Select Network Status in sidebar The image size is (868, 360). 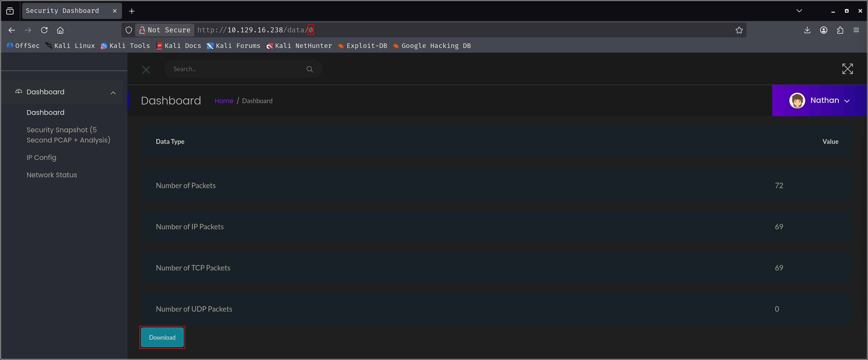point(52,175)
